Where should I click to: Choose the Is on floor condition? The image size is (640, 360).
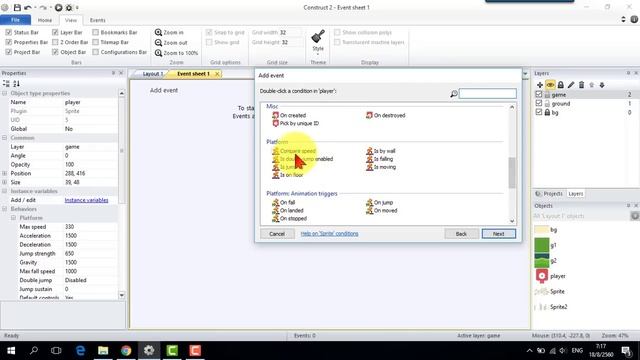coord(288,175)
